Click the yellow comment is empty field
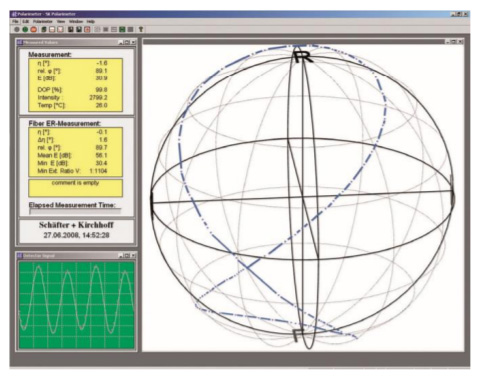Screen dimensions: 481x380 click(76, 188)
